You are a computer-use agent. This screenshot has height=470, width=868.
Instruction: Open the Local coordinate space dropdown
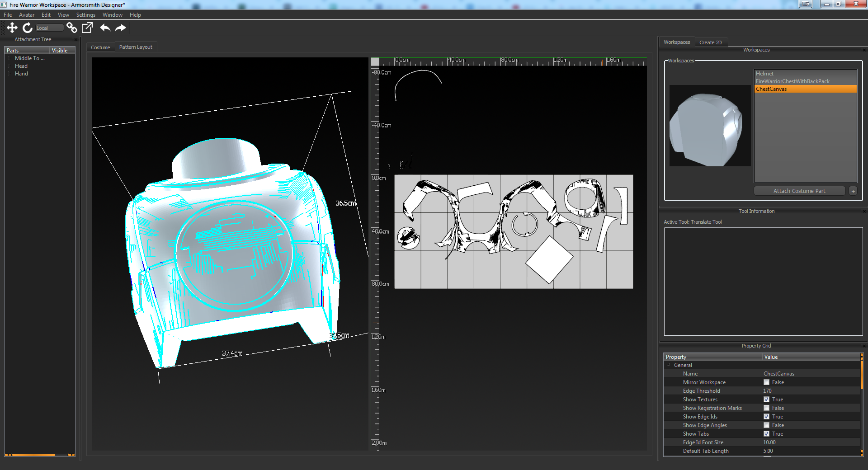(49, 28)
